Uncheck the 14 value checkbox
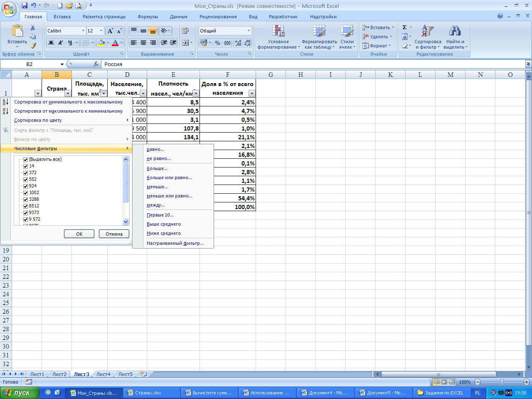This screenshot has height=399, width=532. (26, 166)
